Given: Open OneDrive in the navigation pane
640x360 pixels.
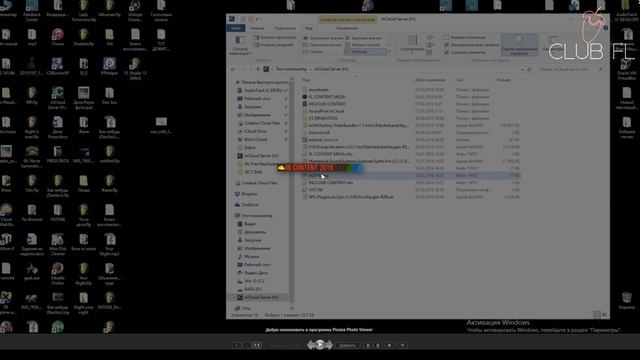Looking at the screenshot, I should point(250,205).
